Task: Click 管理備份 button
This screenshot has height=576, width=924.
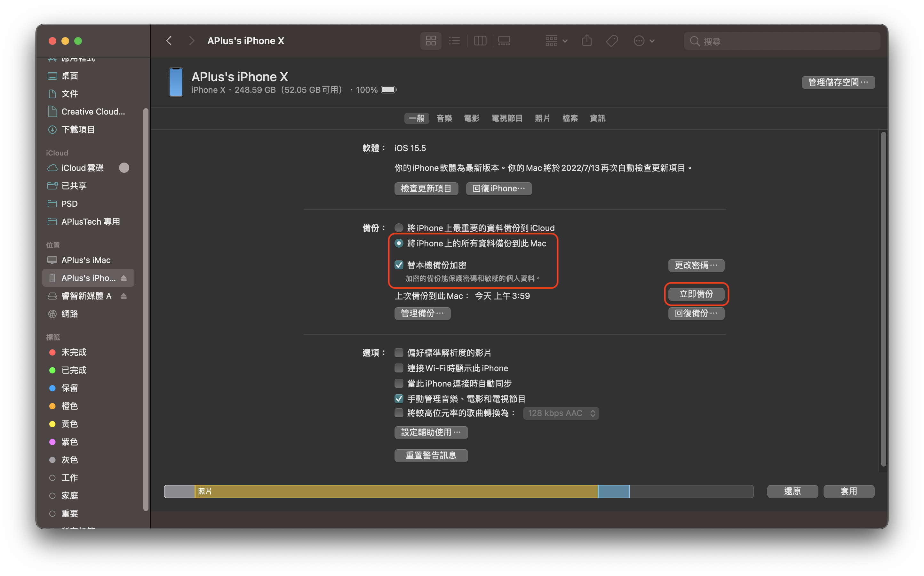Action: coord(422,314)
